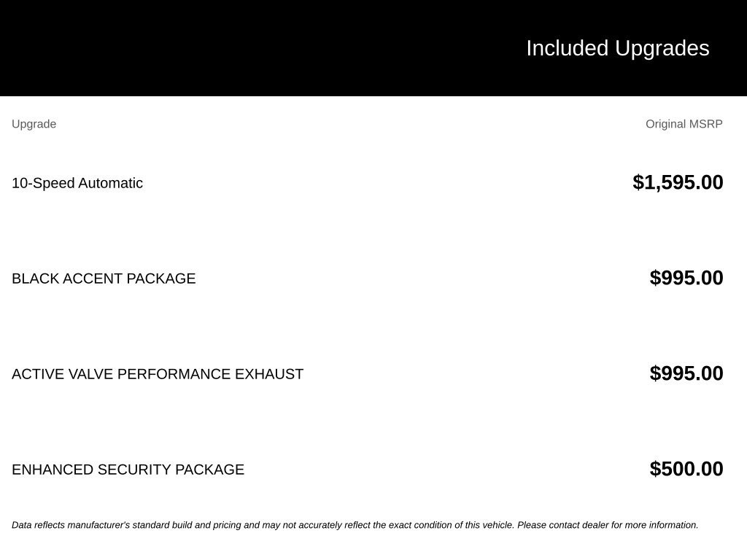Click the $1,595.00 price
The image size is (747, 560).
[678, 183]
